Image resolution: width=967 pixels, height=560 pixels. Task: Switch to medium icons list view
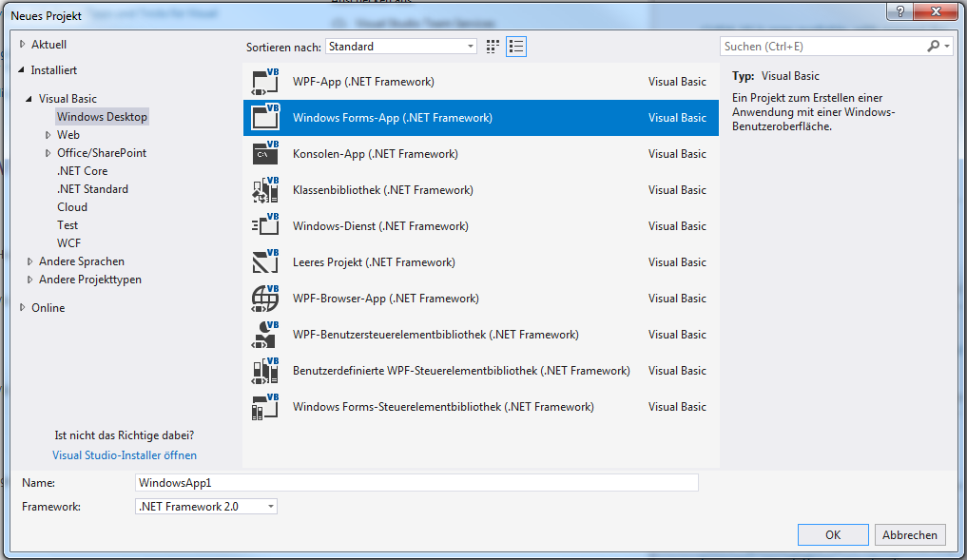[516, 47]
